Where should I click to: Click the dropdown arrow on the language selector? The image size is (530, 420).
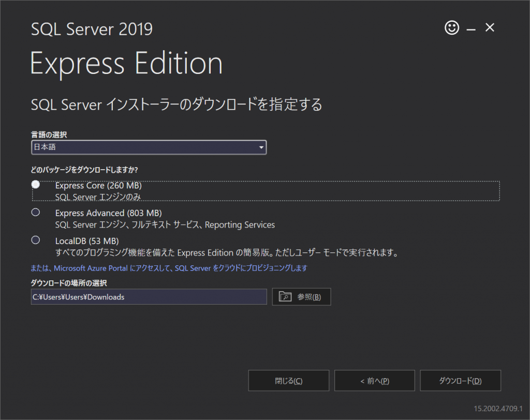point(260,147)
